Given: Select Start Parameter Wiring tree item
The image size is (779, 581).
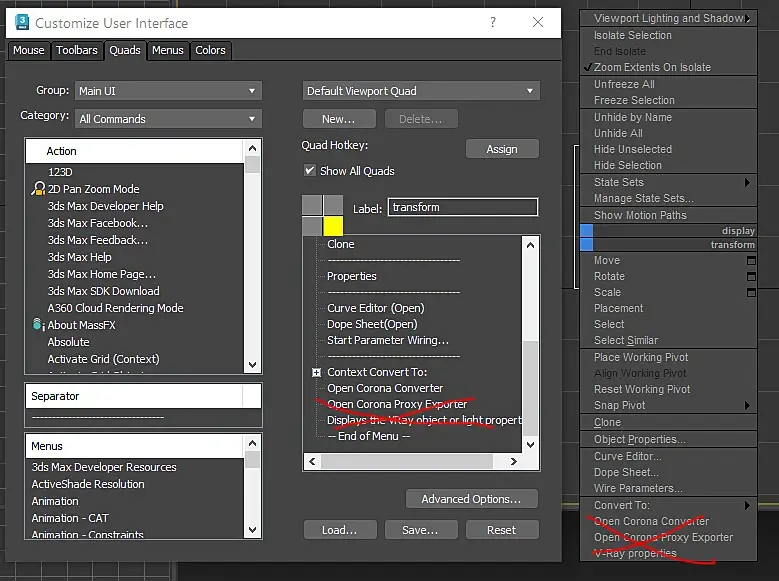Looking at the screenshot, I should [x=388, y=340].
